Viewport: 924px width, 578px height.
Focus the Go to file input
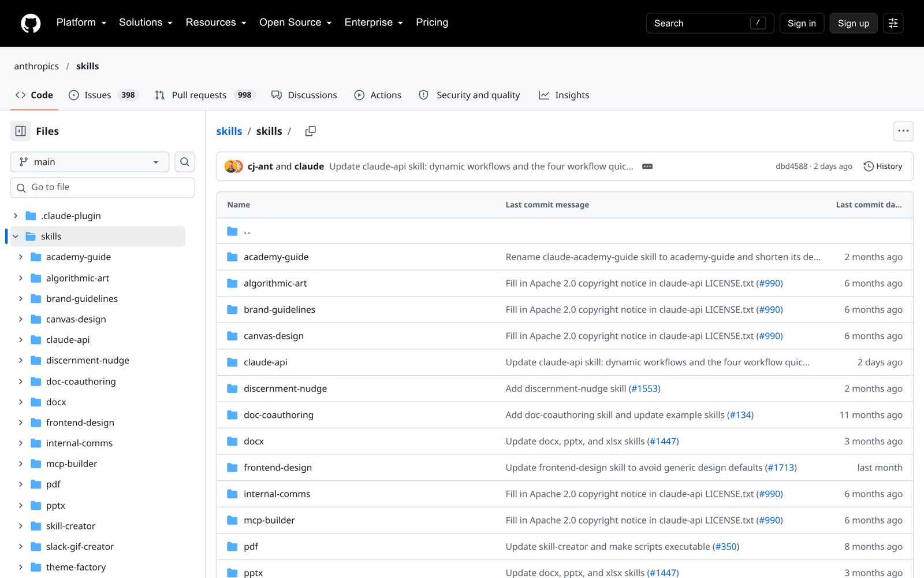(x=103, y=187)
